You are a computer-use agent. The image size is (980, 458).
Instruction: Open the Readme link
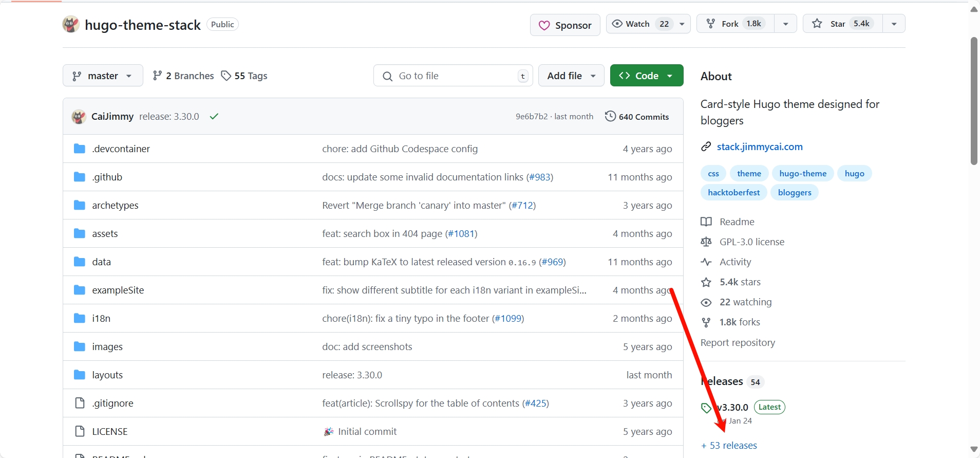pyautogui.click(x=728, y=222)
